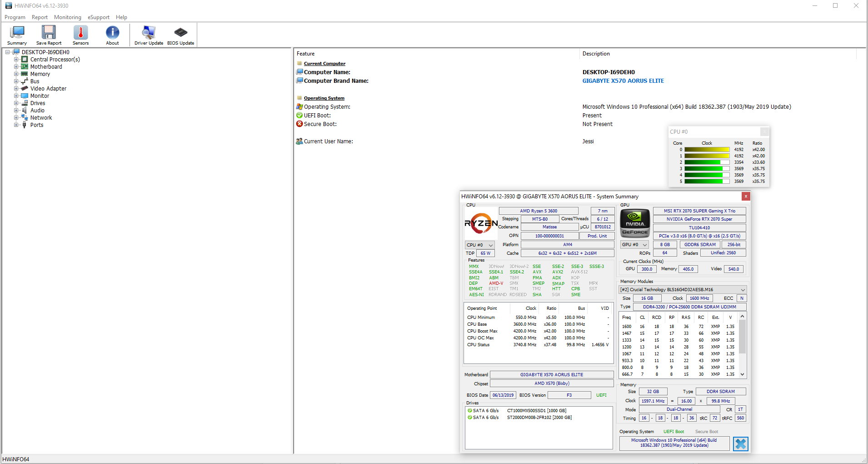This screenshot has height=464, width=868.
Task: Click the Description column header
Action: [718, 54]
